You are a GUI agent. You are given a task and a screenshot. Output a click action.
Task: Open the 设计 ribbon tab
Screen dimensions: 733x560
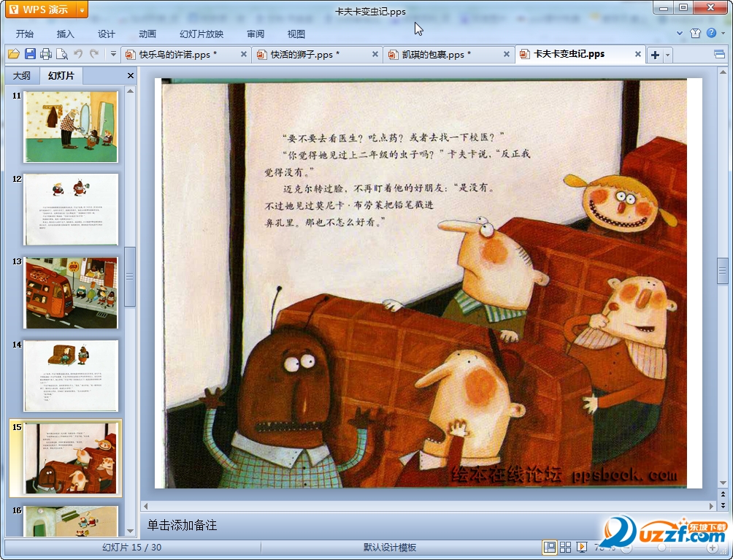tap(106, 34)
